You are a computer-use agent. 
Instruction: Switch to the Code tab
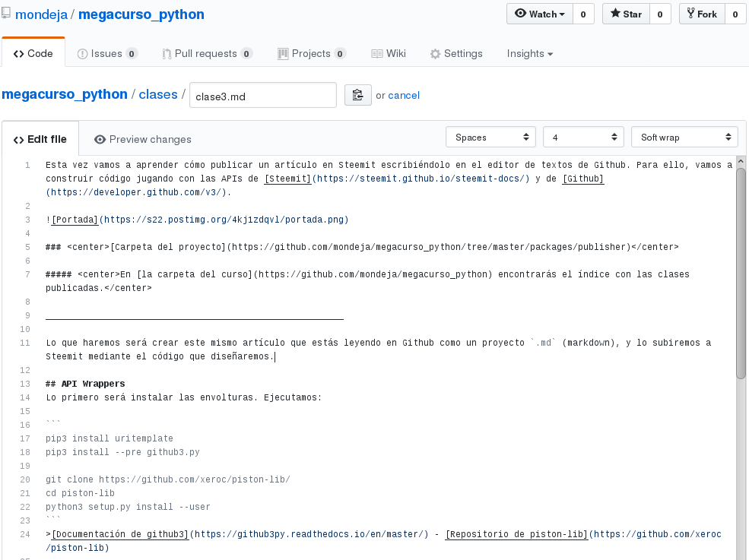[33, 53]
